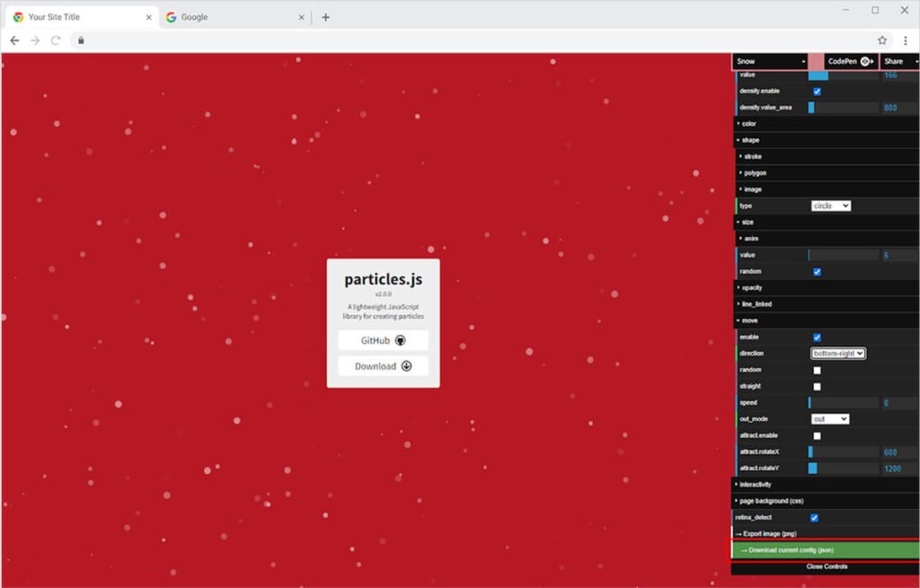Open the move direction dropdown
920x588 pixels.
pyautogui.click(x=837, y=354)
